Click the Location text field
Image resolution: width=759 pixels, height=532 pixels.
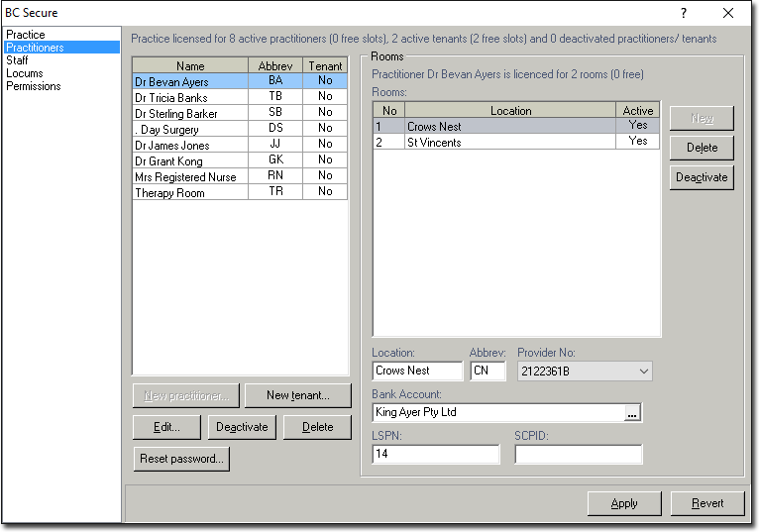click(417, 372)
